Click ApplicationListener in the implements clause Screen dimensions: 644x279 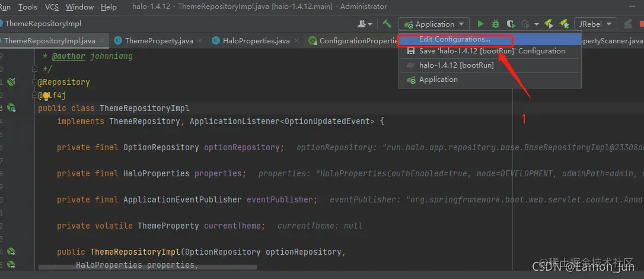(x=234, y=121)
